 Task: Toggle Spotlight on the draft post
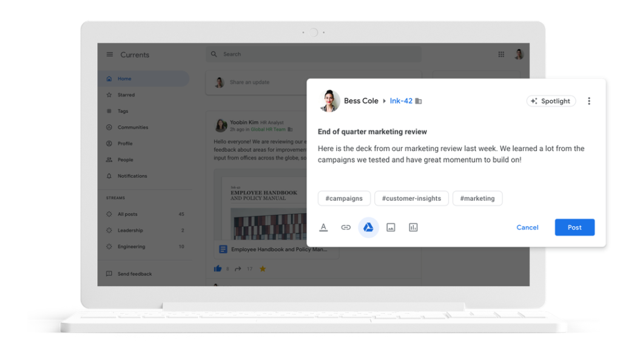[x=550, y=101]
